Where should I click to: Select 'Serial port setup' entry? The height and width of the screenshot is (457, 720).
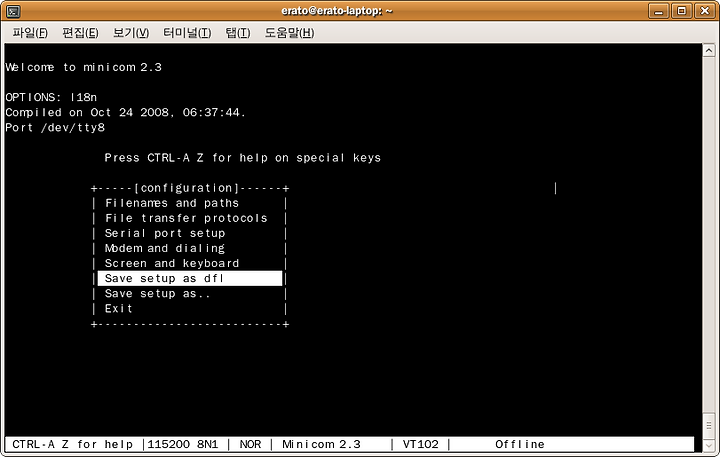click(165, 233)
